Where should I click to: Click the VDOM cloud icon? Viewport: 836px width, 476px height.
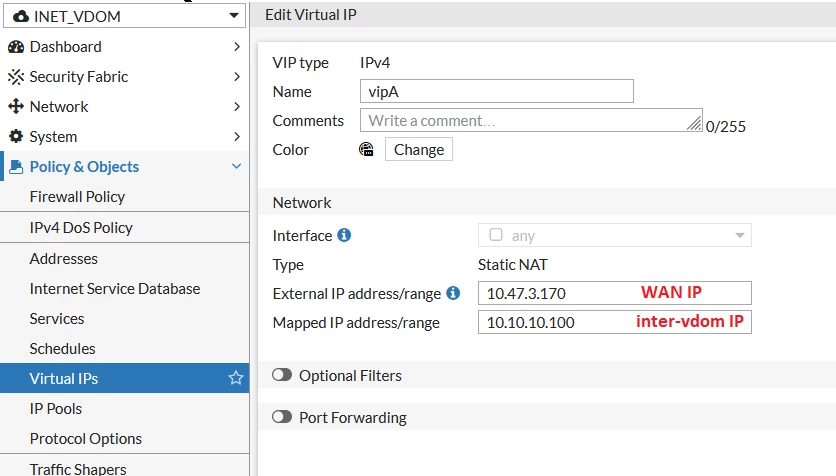coord(21,17)
